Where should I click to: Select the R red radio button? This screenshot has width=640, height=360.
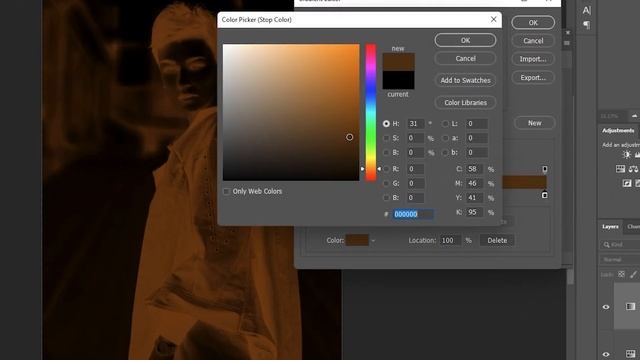[x=386, y=169]
